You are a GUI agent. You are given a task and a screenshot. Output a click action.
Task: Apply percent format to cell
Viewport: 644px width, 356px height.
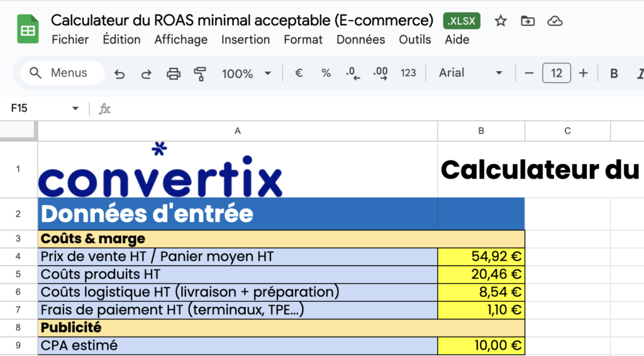[326, 73]
